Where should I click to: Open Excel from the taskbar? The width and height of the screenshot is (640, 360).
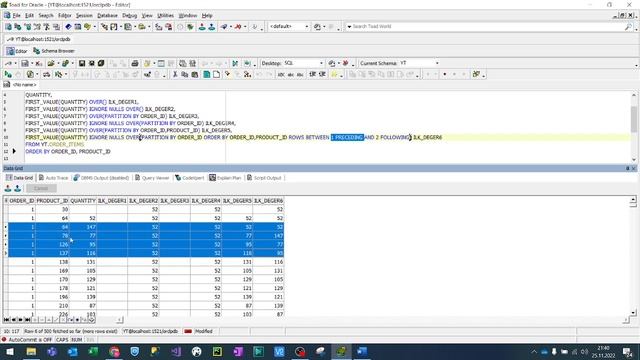93,351
